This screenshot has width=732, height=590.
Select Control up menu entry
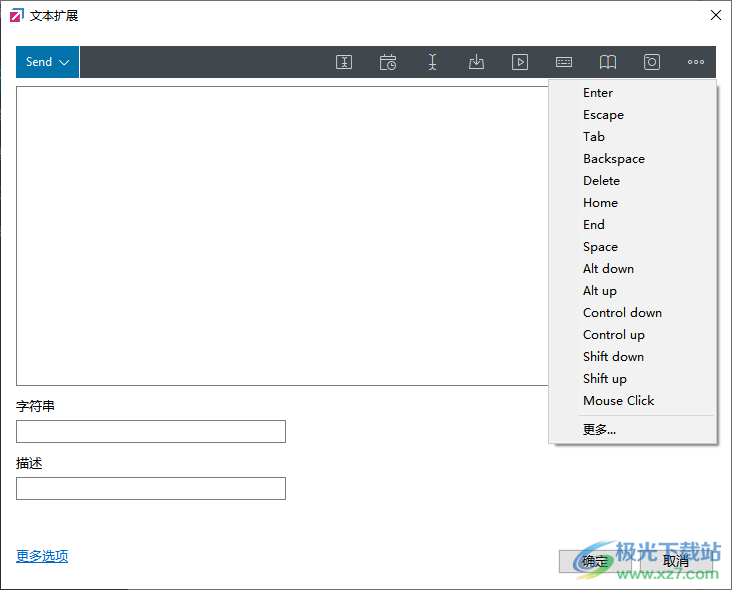(633, 334)
